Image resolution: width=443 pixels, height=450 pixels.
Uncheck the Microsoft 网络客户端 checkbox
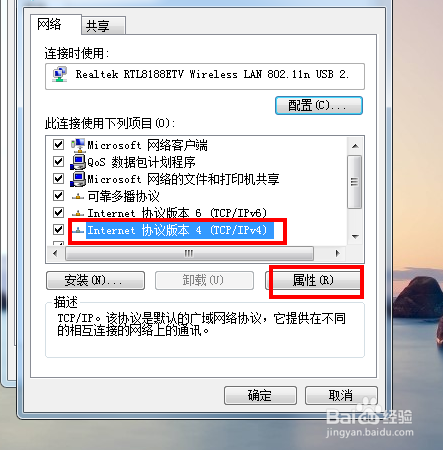pos(59,145)
